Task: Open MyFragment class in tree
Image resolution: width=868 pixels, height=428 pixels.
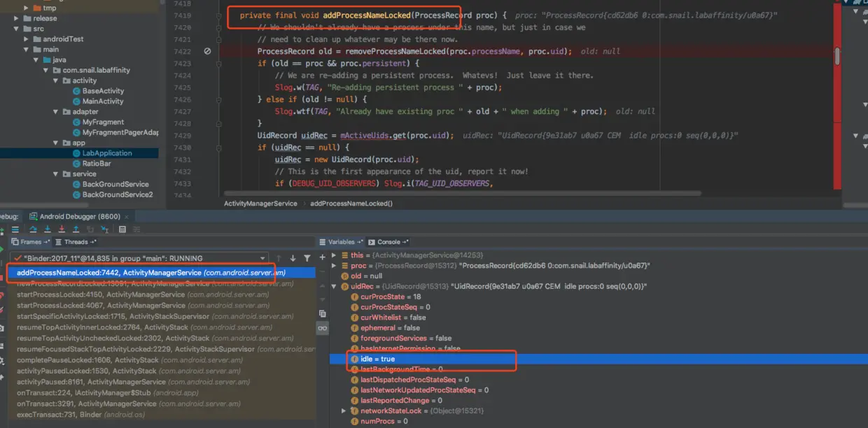Action: 97,122
